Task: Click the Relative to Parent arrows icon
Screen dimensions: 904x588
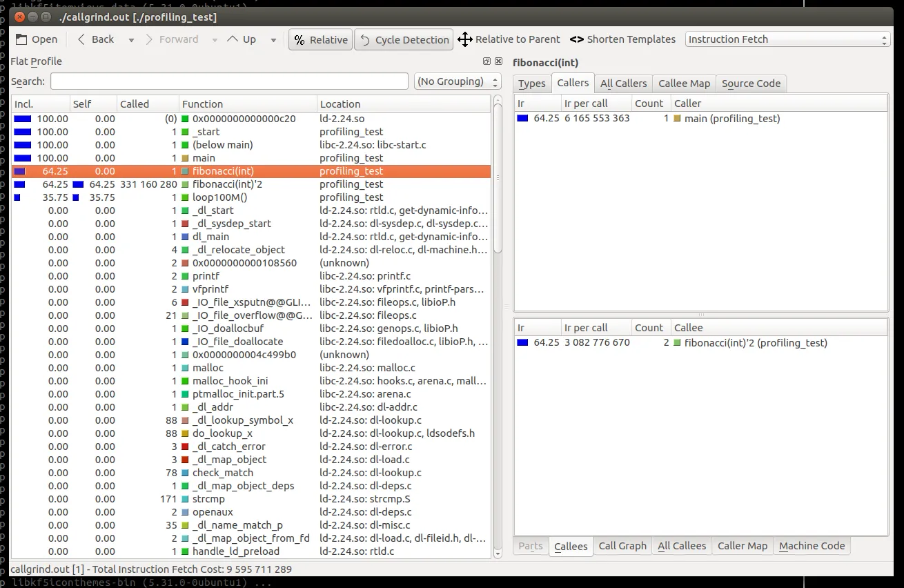Action: click(465, 39)
